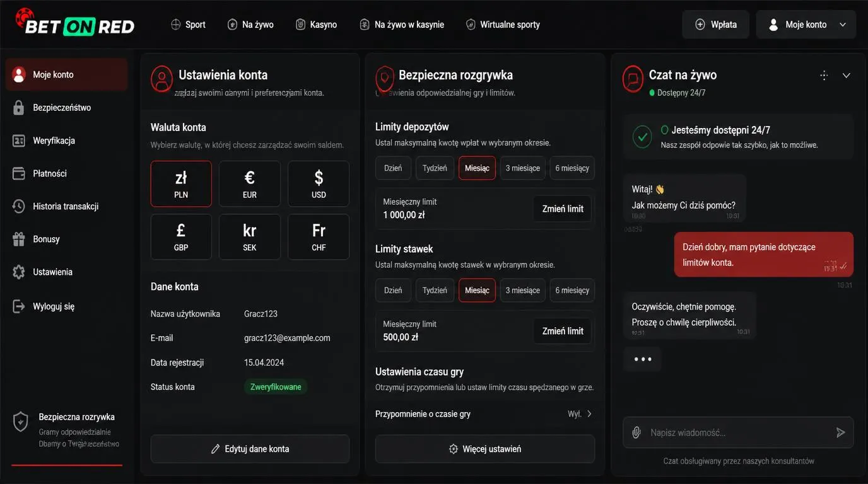
Task: Change the 1 000,00 zł monthly deposit limit
Action: [563, 209]
